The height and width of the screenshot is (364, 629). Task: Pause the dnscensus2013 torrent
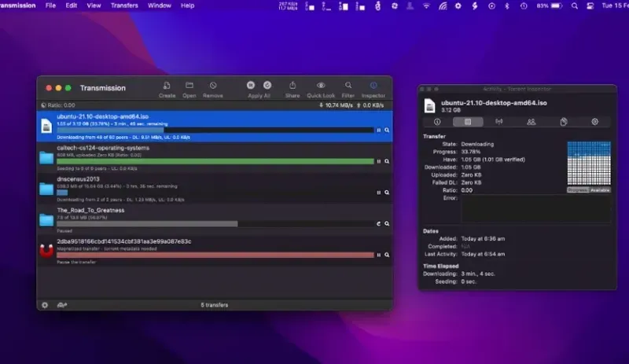point(379,193)
